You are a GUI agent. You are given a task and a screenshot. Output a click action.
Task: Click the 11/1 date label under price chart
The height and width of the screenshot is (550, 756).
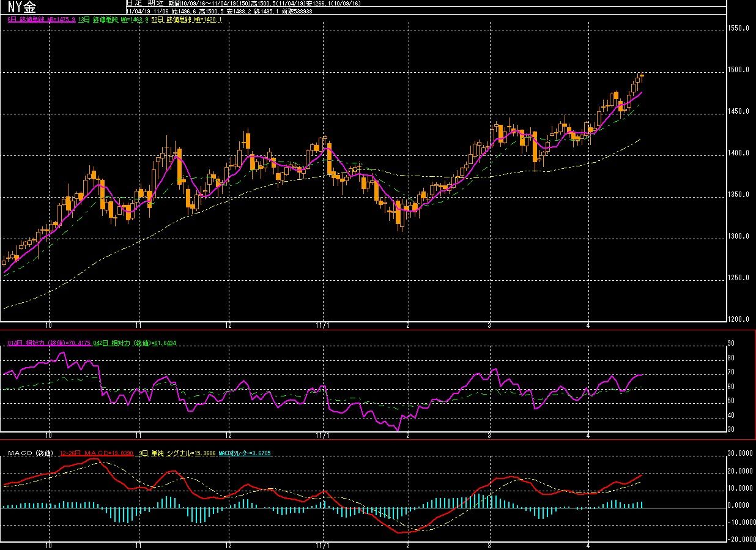(322, 325)
